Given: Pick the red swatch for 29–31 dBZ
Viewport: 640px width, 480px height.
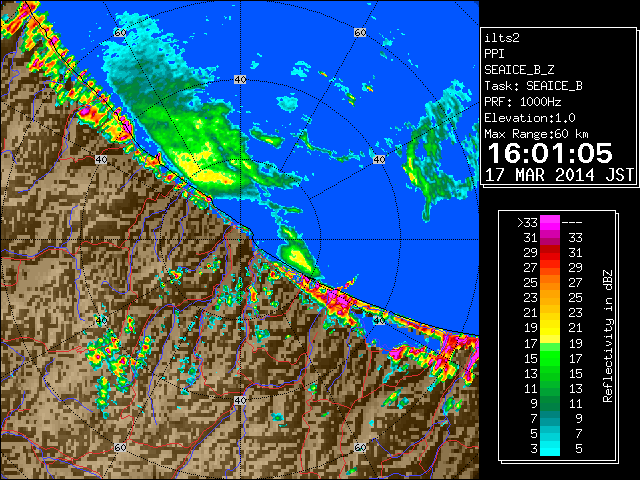Looking at the screenshot, I should tap(550, 253).
